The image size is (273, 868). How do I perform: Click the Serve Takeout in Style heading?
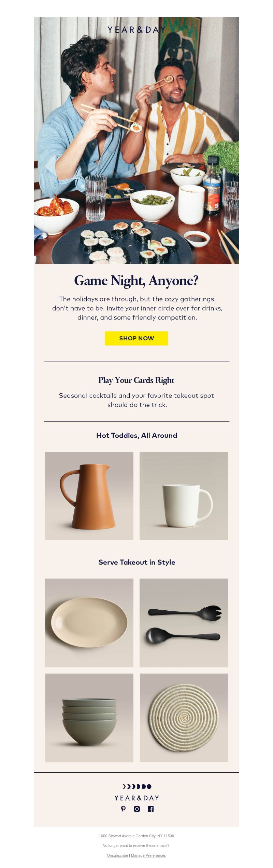pos(136,562)
